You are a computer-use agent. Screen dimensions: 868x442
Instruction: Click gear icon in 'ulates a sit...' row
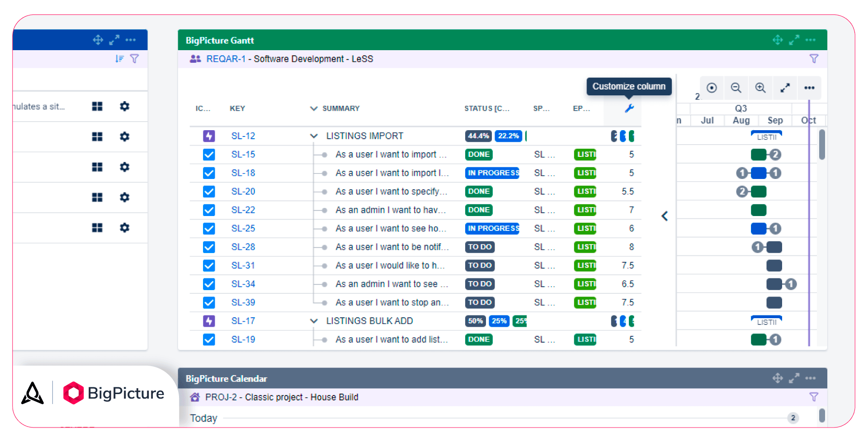tap(124, 106)
